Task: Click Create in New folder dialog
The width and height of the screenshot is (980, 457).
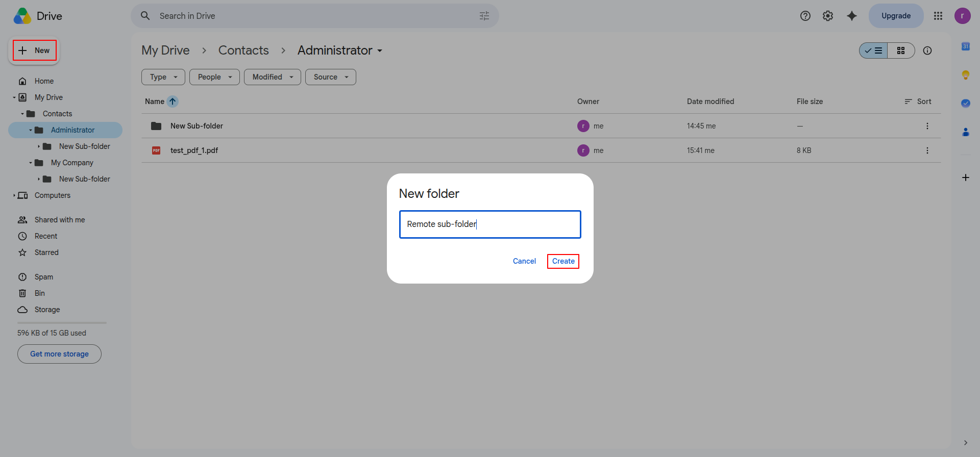Action: coord(563,261)
